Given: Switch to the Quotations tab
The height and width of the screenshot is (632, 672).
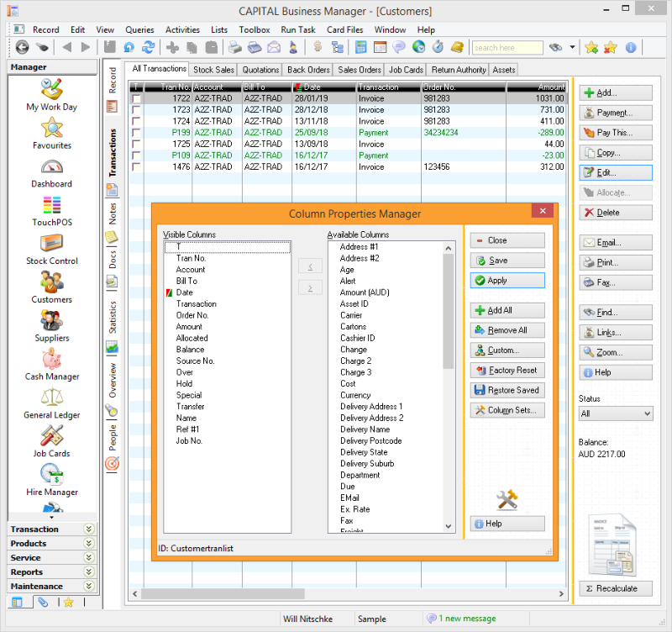Looking at the screenshot, I should (260, 70).
